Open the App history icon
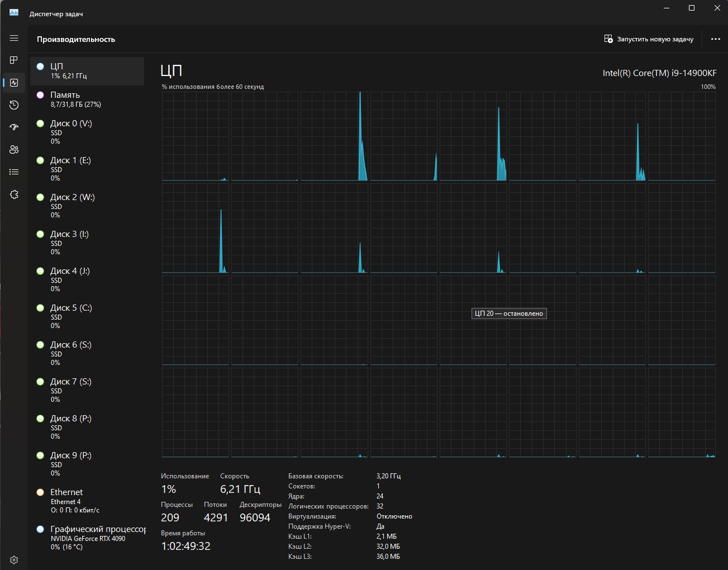The height and width of the screenshot is (570, 728). click(x=14, y=105)
